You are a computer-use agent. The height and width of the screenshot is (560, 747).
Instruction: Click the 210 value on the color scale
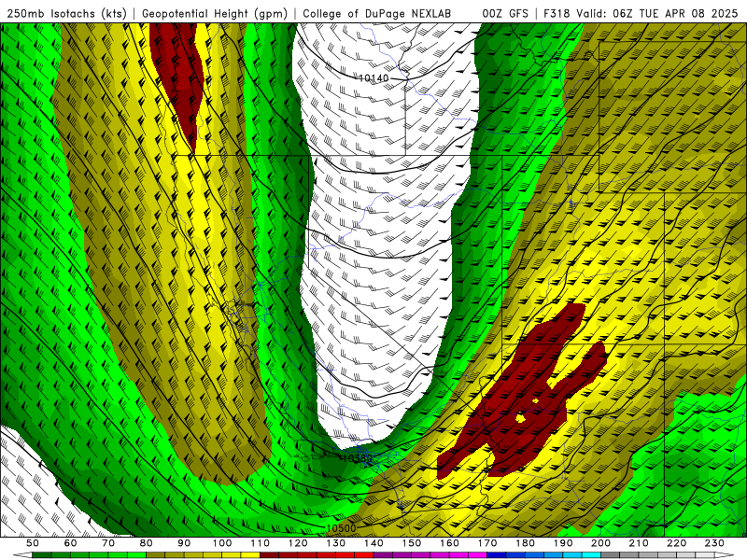pyautogui.click(x=639, y=543)
